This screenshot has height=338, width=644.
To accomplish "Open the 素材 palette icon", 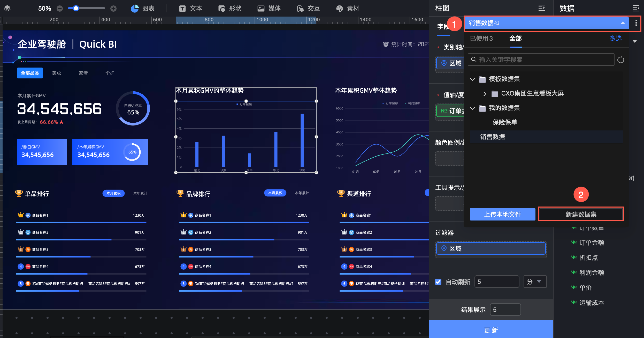I will point(339,9).
